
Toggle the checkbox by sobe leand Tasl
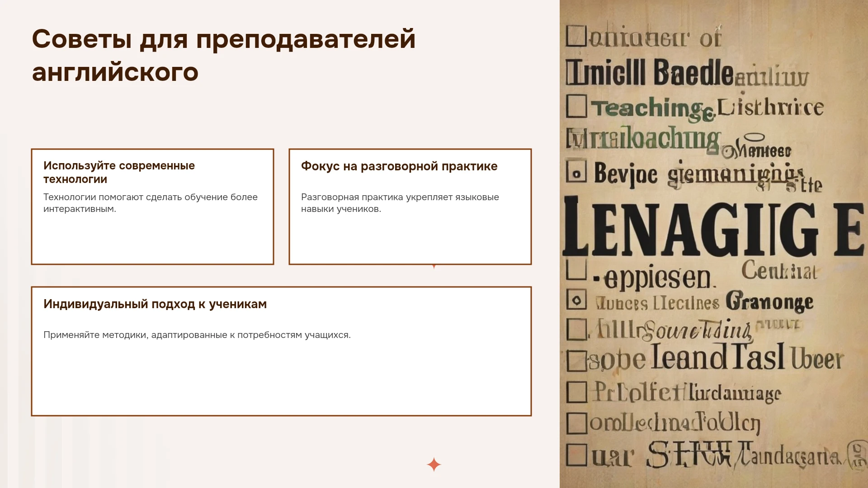coord(577,361)
